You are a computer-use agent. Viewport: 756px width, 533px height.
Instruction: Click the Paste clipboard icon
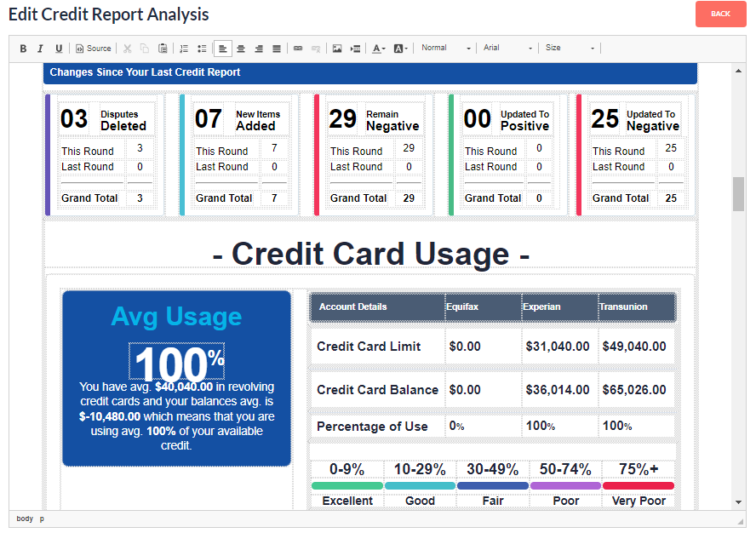(x=163, y=49)
